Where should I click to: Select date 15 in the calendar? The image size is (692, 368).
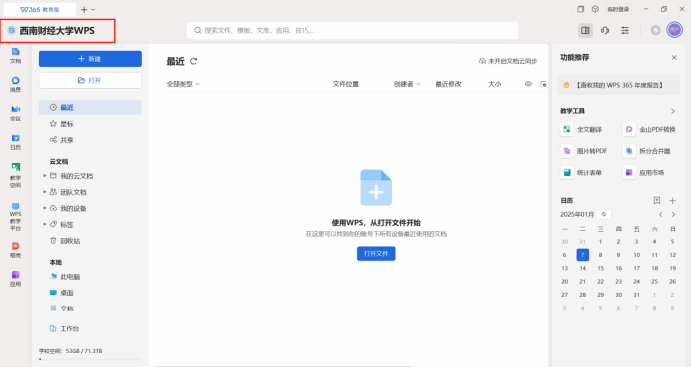click(x=601, y=268)
